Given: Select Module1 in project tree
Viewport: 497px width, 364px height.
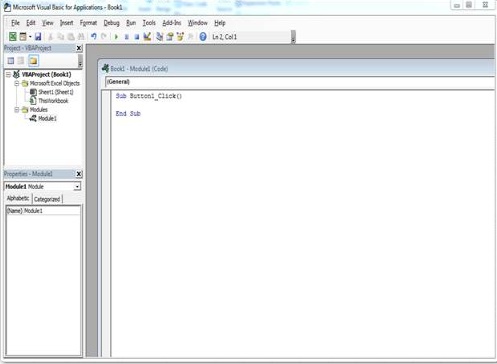Looking at the screenshot, I should pyautogui.click(x=47, y=118).
